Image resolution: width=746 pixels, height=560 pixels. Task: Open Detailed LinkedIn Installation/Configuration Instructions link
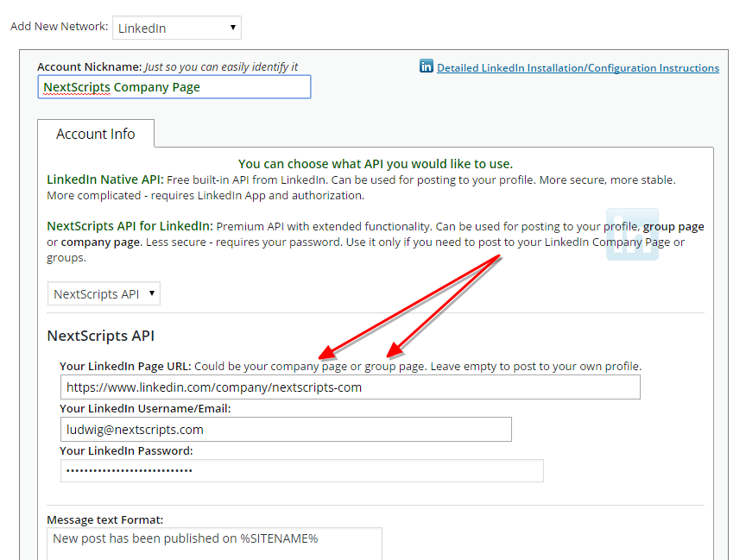click(x=578, y=68)
